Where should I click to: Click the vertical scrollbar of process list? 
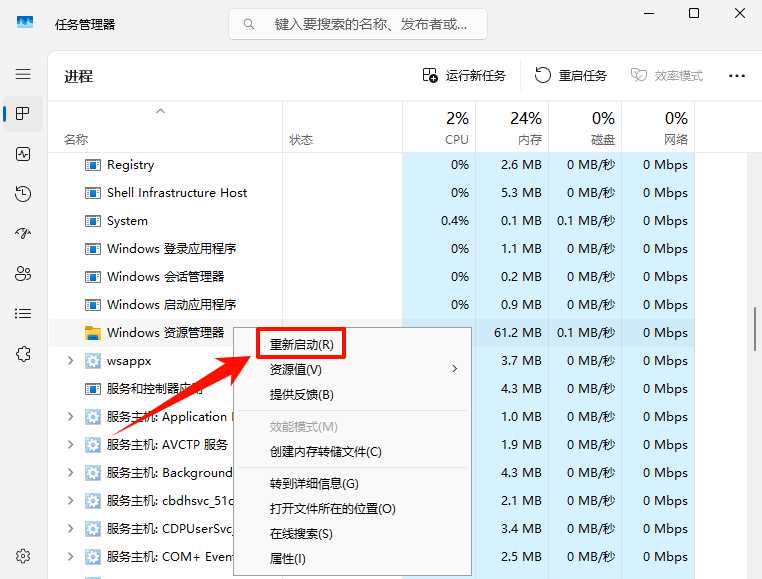[x=755, y=329]
